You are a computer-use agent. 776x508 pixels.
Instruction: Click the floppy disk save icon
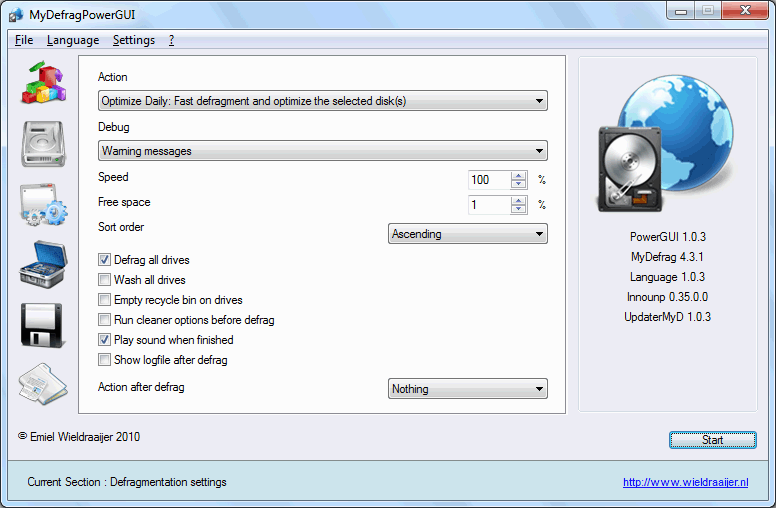42,326
